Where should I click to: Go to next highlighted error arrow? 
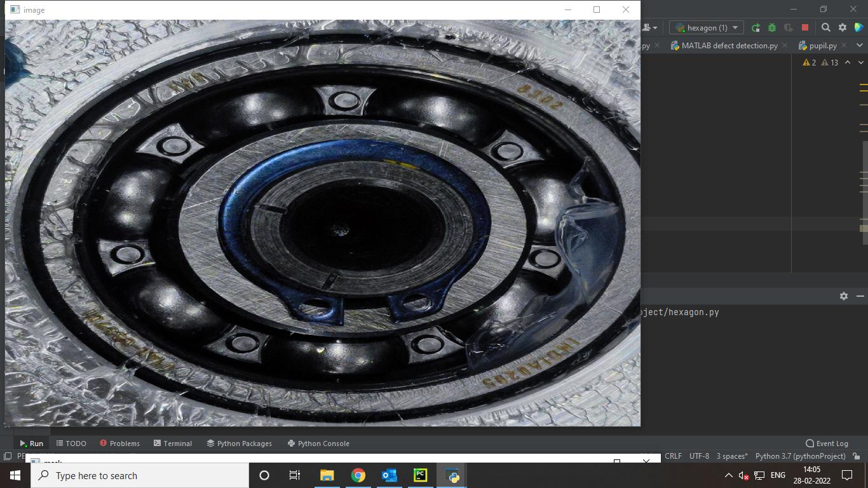pyautogui.click(x=861, y=62)
